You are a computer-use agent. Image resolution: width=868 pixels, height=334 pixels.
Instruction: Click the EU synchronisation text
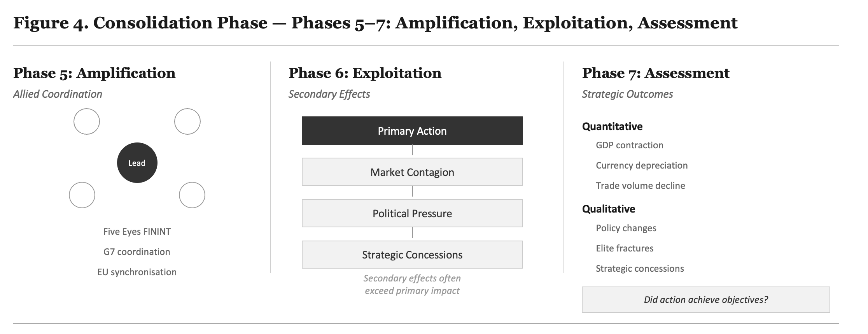pyautogui.click(x=137, y=272)
